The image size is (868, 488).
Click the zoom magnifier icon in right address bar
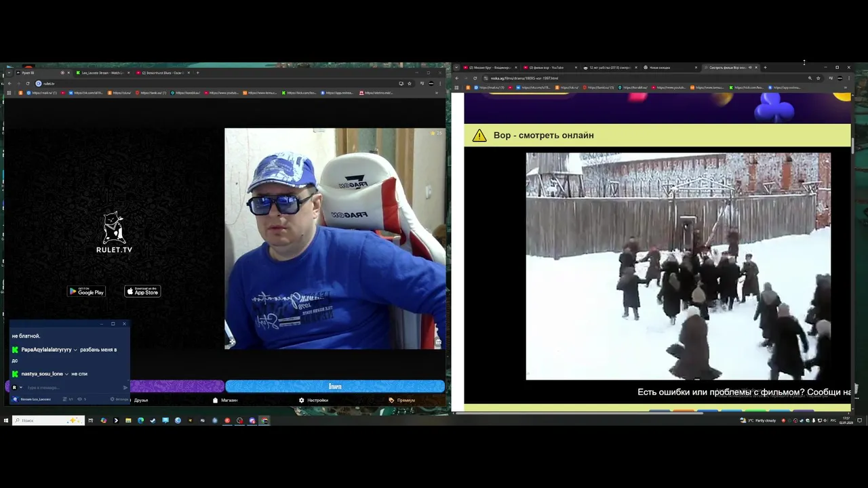(x=810, y=78)
